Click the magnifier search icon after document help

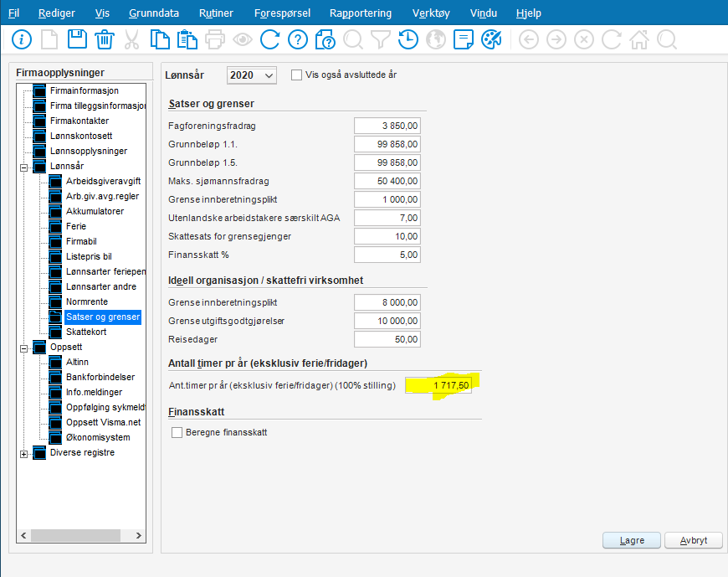353,39
